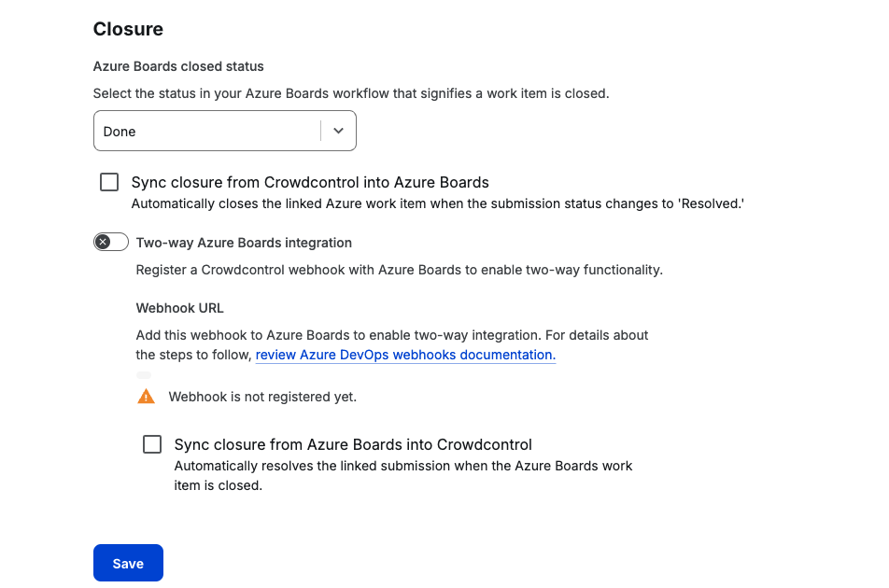Click the 'Automatically closes the linked Azure work item' description
889x588 pixels.
click(437, 203)
